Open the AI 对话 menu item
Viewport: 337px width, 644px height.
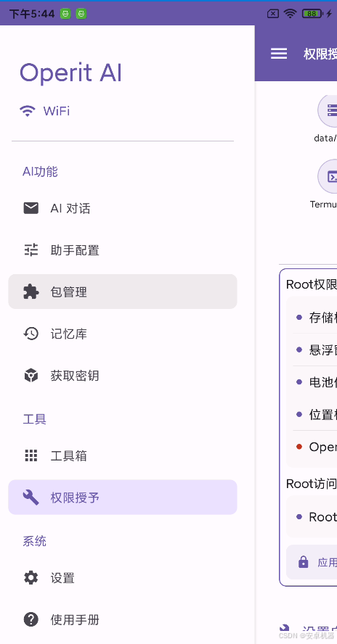123,208
